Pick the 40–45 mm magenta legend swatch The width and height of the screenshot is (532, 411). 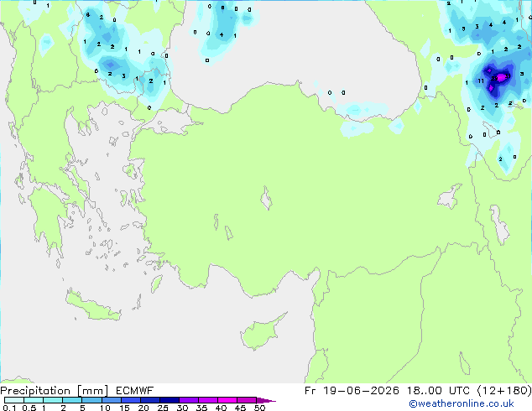tap(227, 400)
